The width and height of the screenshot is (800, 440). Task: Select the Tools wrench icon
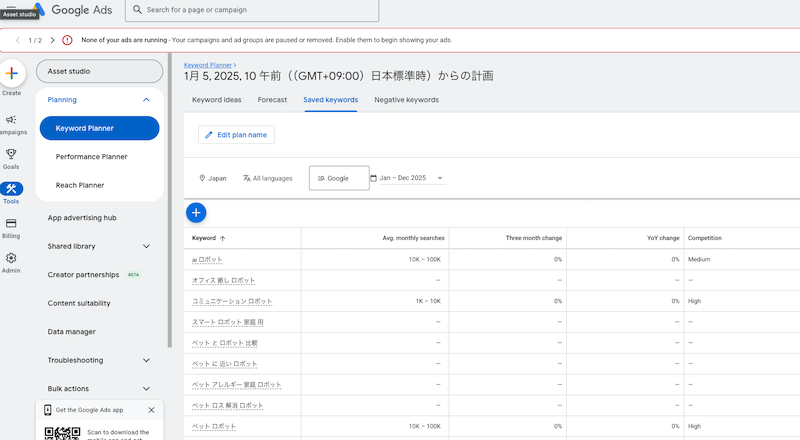point(11,188)
